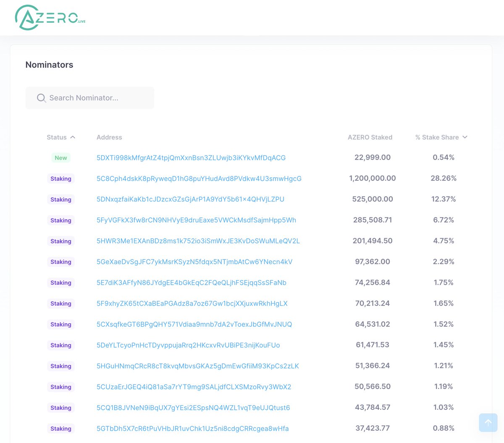This screenshot has height=443, width=504.
Task: Open nominator address starting 5CQ1B8JVNeN9iBq
Action: click(193, 408)
